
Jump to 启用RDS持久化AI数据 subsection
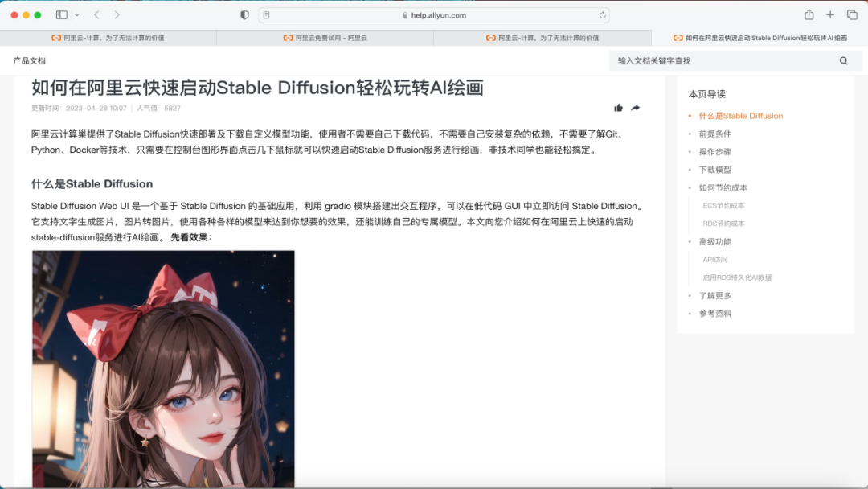[737, 277]
